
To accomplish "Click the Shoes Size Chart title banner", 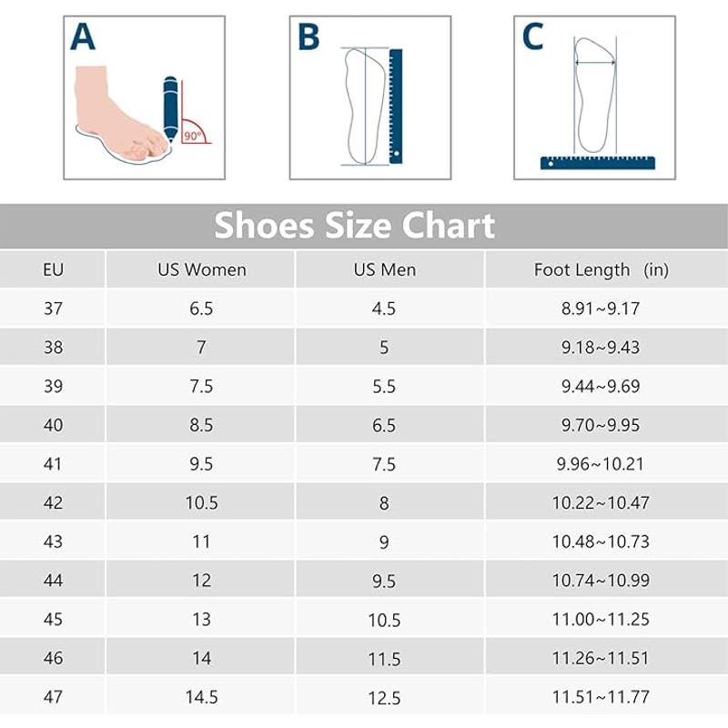I will (355, 226).
